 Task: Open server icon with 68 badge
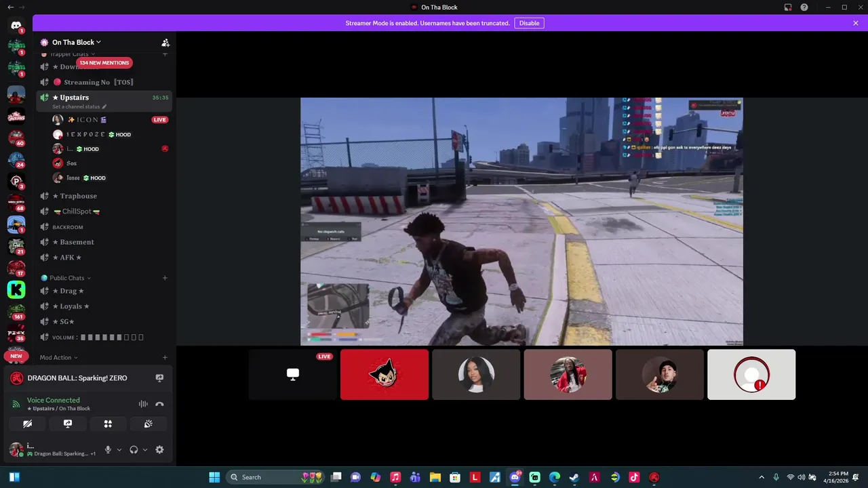[x=16, y=203]
